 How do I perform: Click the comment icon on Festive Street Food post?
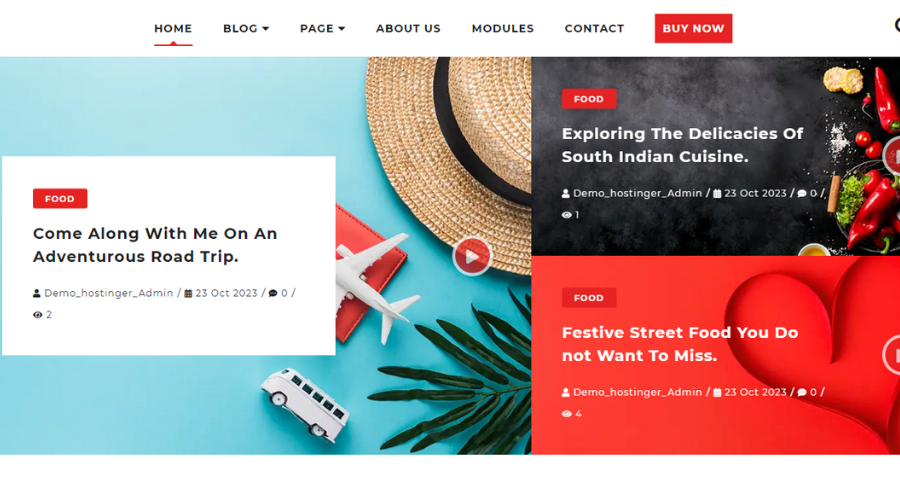(802, 393)
